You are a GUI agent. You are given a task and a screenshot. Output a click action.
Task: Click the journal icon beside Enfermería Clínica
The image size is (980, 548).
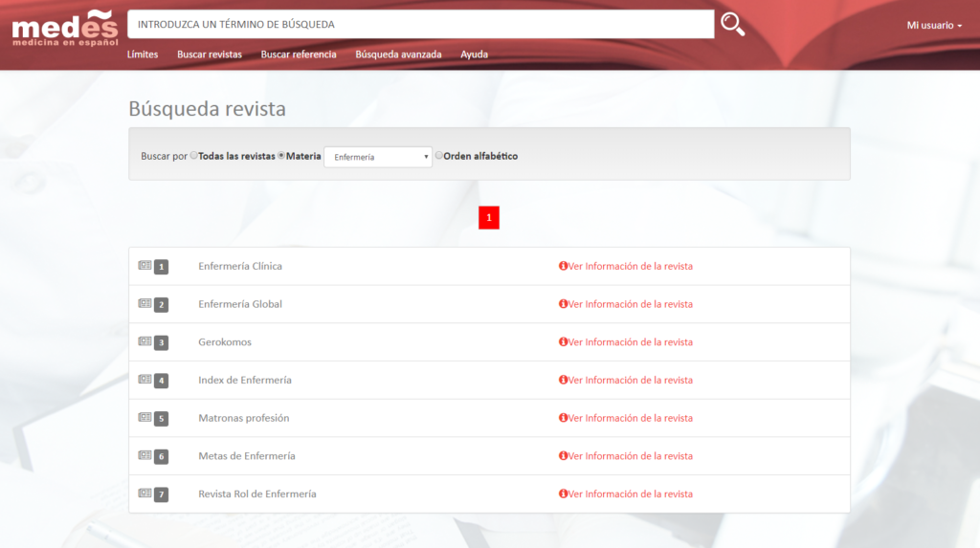[x=145, y=266]
